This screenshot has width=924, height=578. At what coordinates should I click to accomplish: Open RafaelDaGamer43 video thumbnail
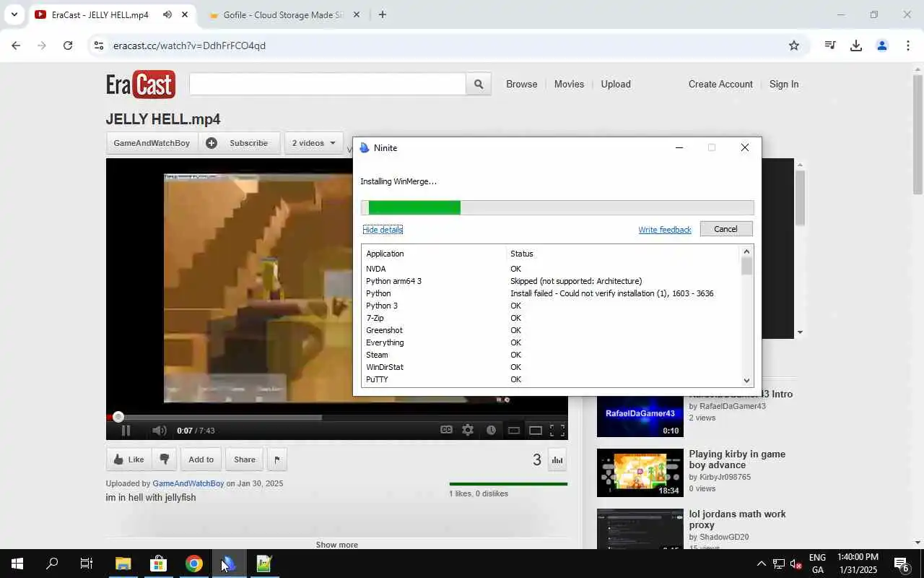pos(640,413)
